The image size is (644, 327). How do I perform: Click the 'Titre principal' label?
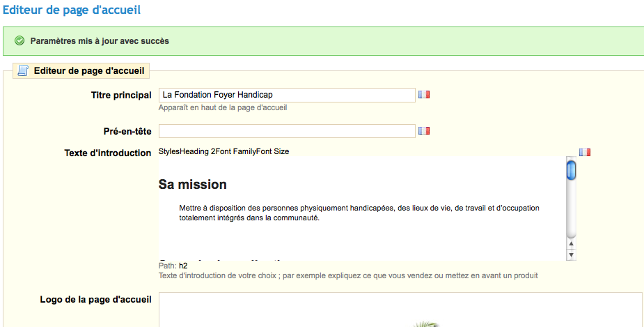pyautogui.click(x=121, y=95)
